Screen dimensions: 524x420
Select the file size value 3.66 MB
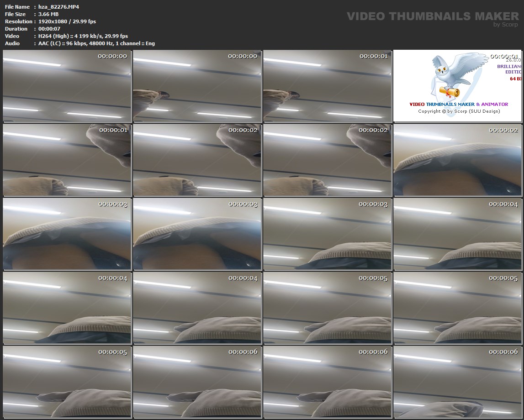(48, 14)
